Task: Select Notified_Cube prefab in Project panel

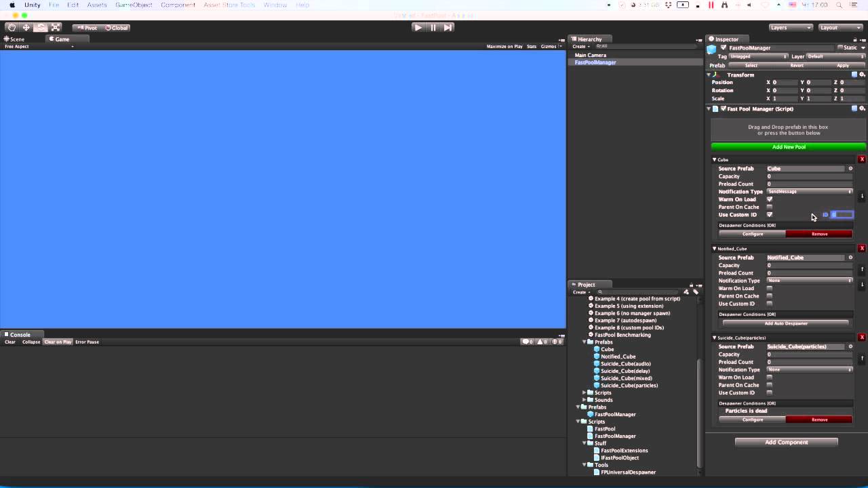Action: [x=618, y=357]
